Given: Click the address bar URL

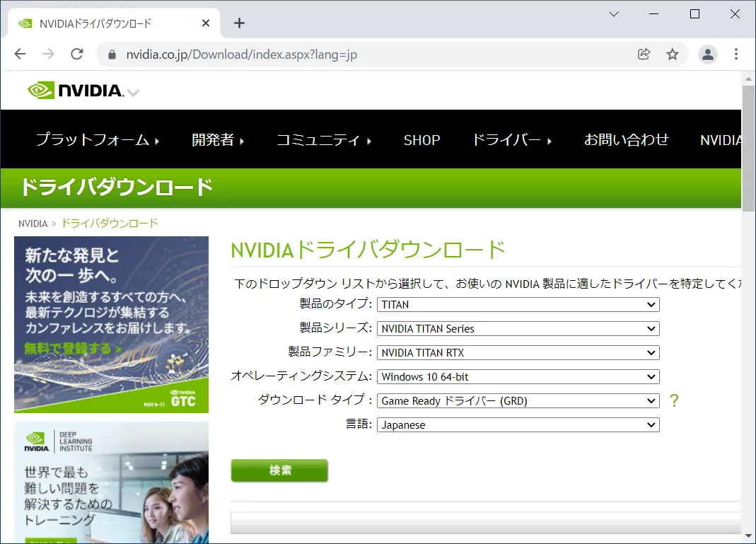Looking at the screenshot, I should tap(242, 54).
